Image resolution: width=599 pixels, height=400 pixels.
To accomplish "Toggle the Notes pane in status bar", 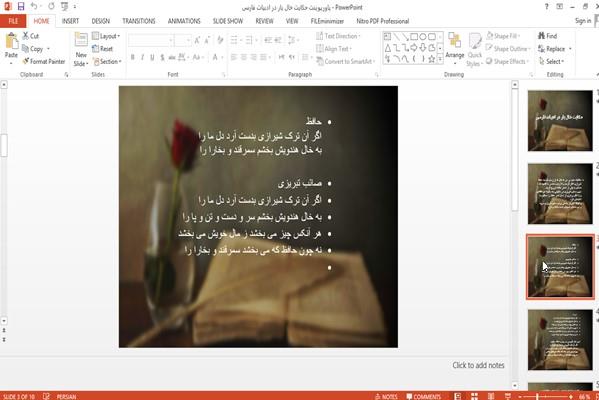I will (386, 397).
